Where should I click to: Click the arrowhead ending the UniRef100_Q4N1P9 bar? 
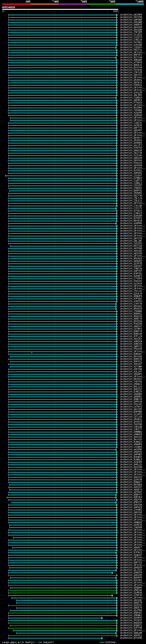pyautogui.click(x=112, y=572)
